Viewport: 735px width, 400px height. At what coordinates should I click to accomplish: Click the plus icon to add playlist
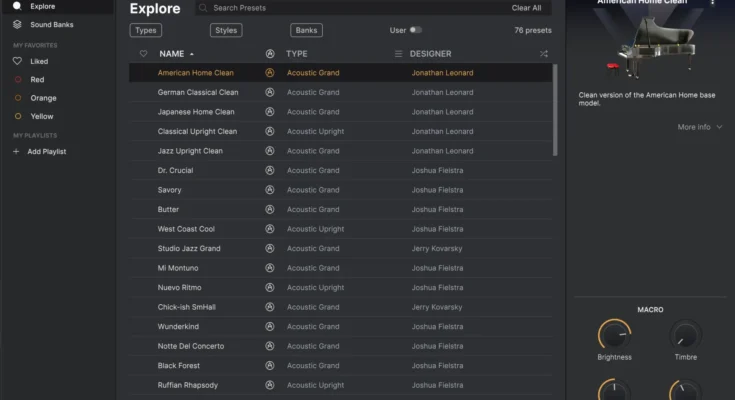tap(16, 151)
